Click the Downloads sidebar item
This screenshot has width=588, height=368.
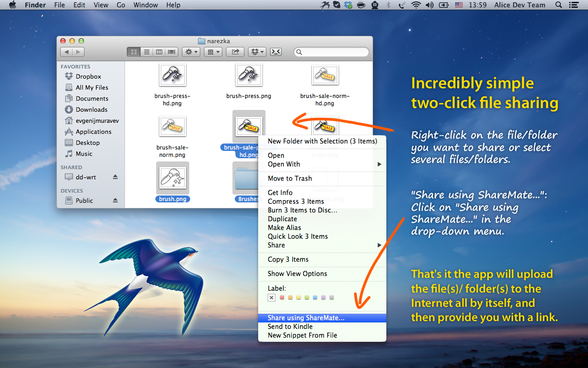click(x=91, y=109)
